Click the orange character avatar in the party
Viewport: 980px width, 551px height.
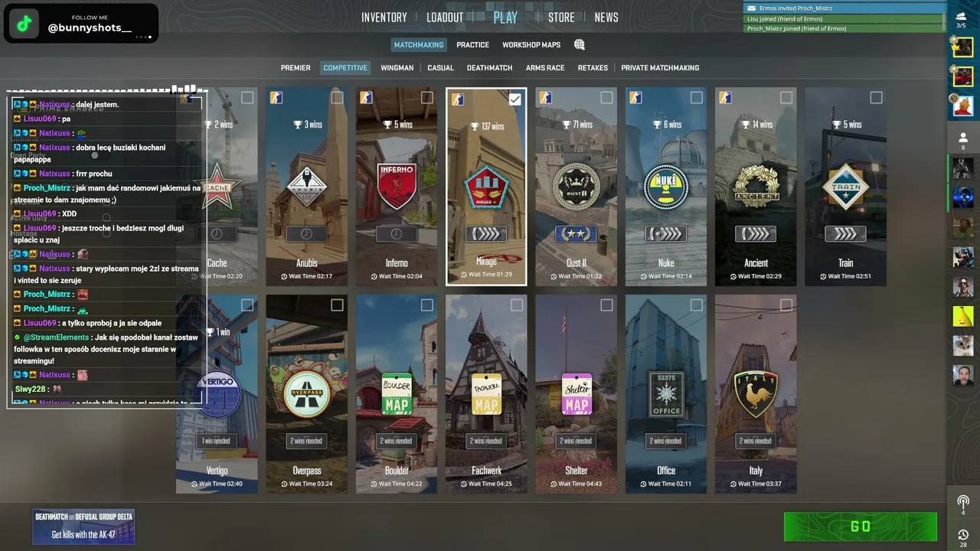(x=963, y=106)
